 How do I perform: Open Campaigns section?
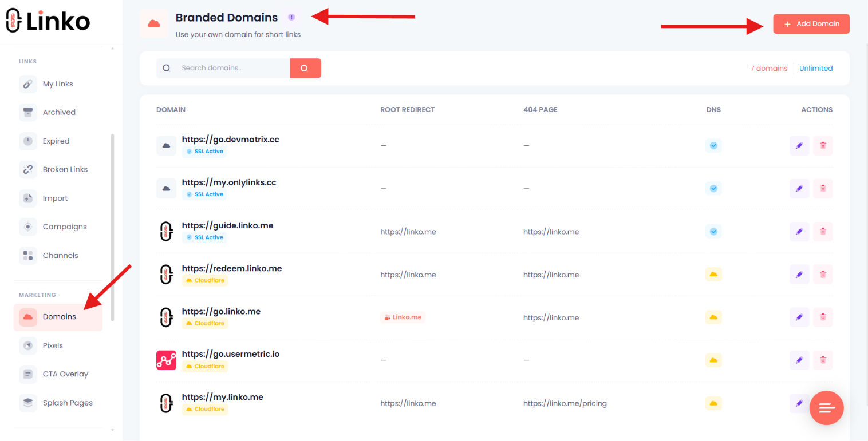click(65, 227)
